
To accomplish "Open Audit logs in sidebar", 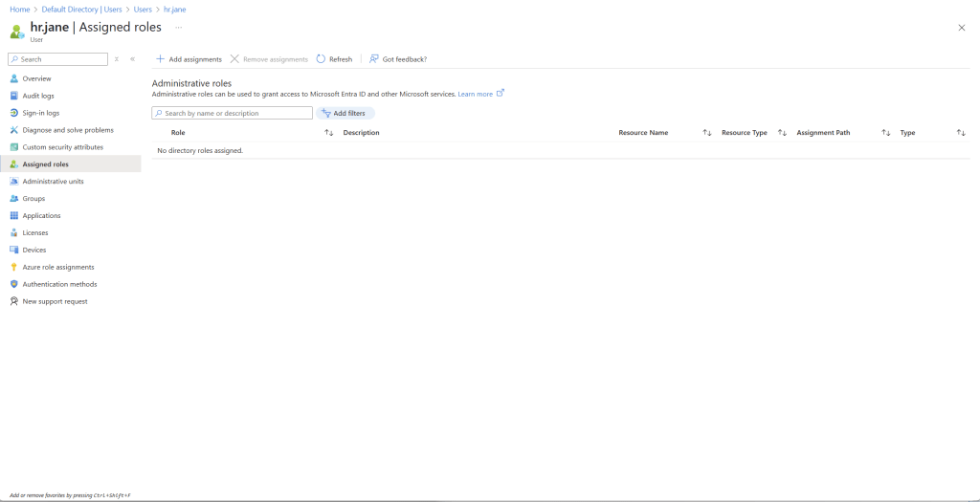I will pos(38,96).
